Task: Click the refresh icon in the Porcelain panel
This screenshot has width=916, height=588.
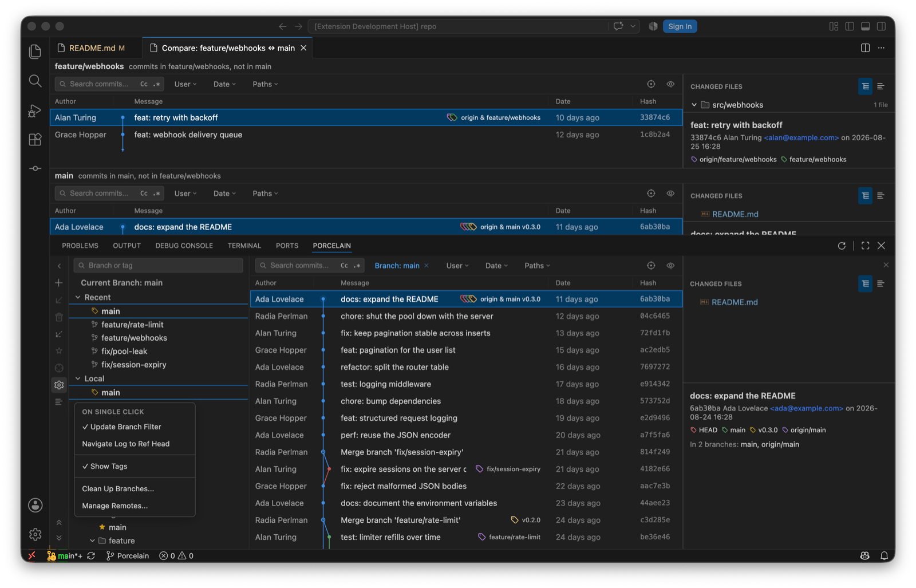Action: 842,246
